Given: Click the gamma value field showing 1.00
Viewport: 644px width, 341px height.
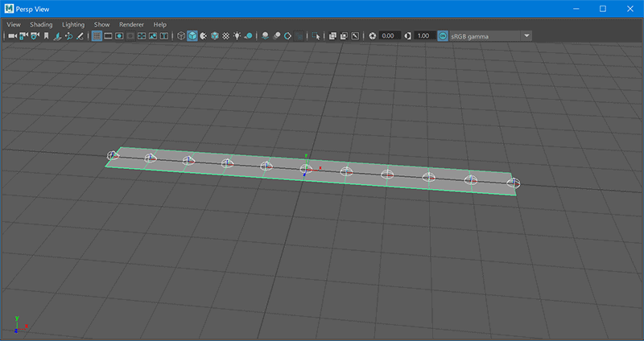Looking at the screenshot, I should click(x=425, y=36).
